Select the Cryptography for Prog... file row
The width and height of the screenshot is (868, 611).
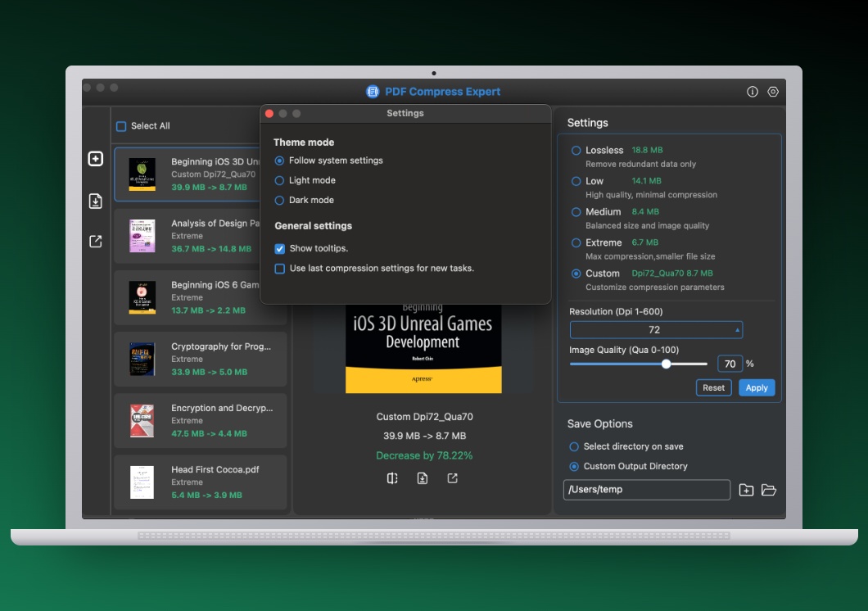tap(201, 360)
